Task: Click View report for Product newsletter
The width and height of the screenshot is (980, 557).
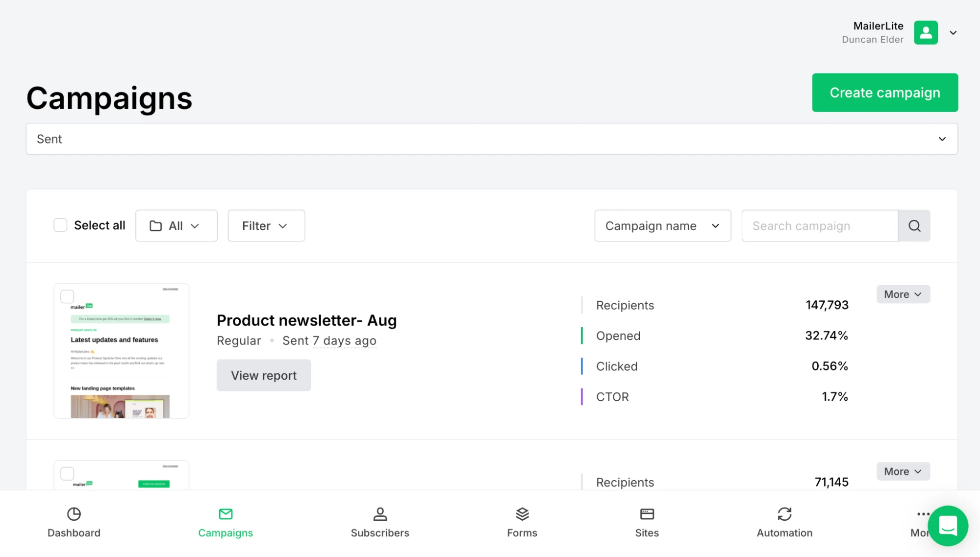Action: coord(264,375)
